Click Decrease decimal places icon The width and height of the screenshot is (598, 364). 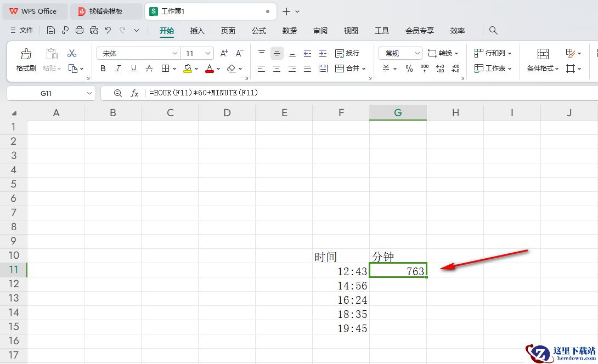click(455, 69)
